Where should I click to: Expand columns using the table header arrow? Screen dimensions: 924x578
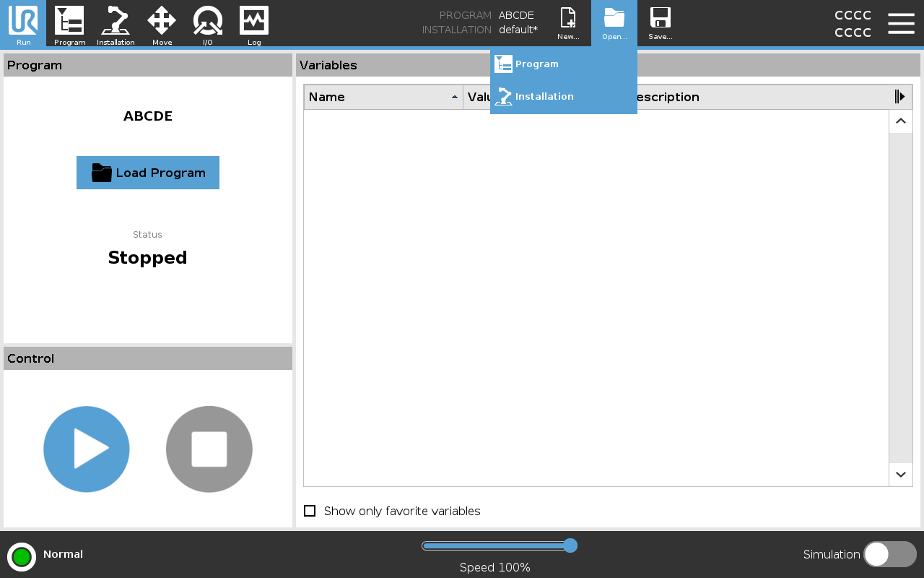point(899,97)
